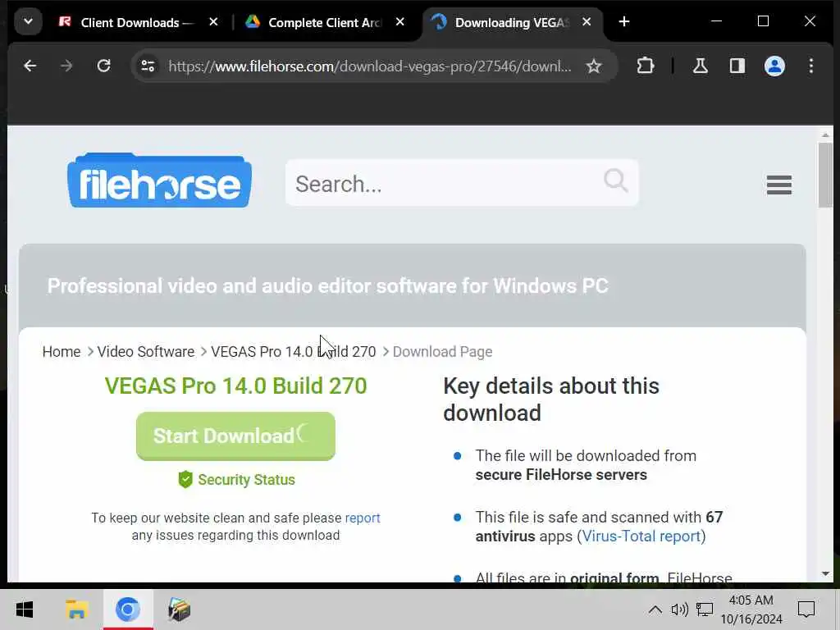Select the Chrome taskbar icon
840x630 pixels.
(x=127, y=609)
